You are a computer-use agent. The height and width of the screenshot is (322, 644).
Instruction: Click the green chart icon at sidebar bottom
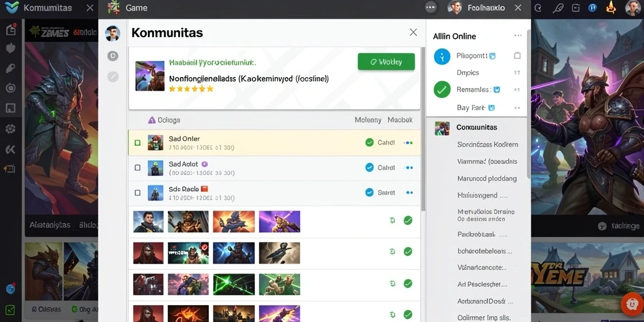pos(10,309)
